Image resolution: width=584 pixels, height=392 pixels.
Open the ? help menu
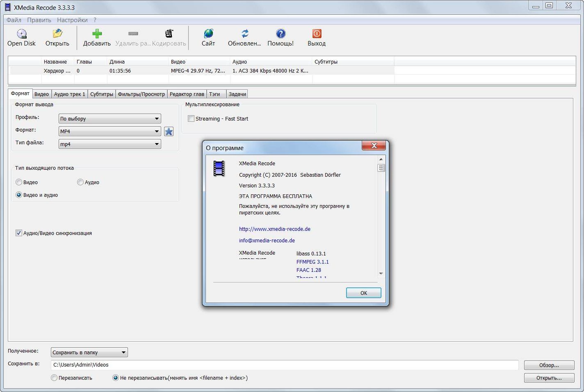tap(95, 20)
